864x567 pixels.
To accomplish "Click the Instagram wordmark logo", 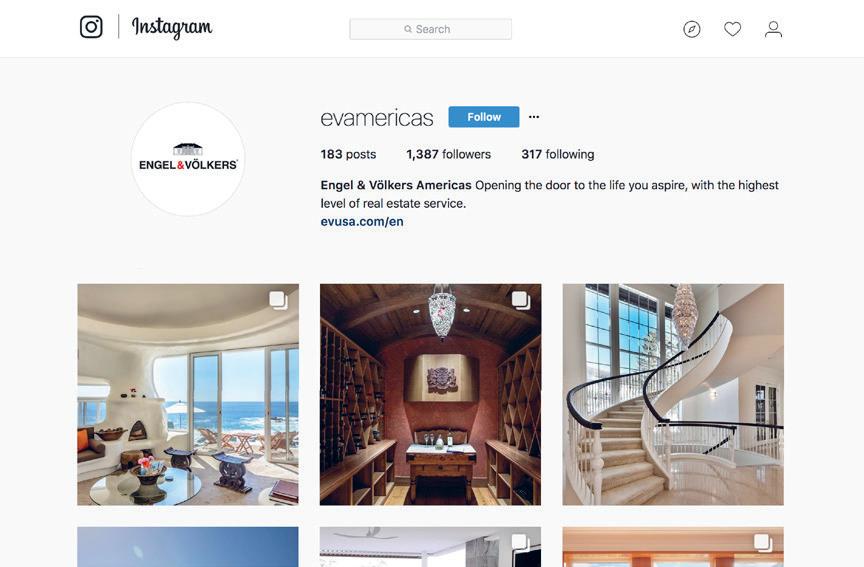I will point(172,27).
